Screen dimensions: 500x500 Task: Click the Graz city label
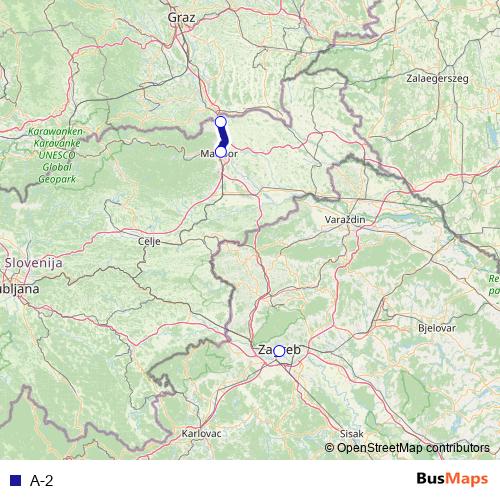point(181,17)
